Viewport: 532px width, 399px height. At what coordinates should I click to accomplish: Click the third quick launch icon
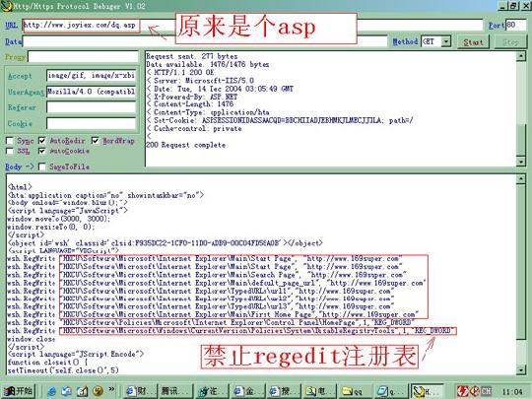click(82, 391)
